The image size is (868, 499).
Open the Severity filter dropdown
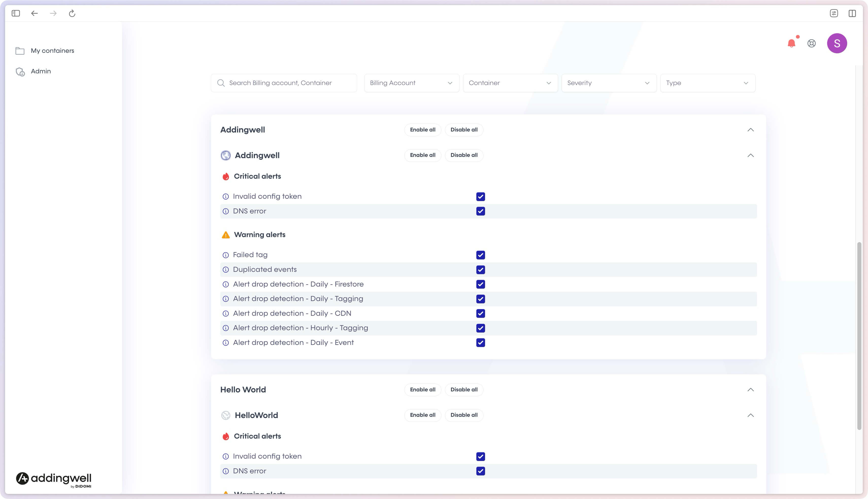point(609,83)
